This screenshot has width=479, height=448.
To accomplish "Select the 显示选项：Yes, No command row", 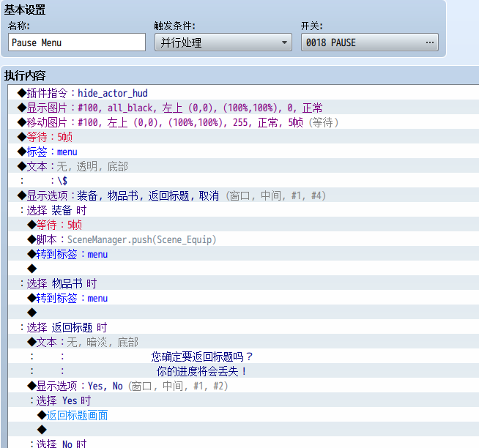I will coord(244,386).
